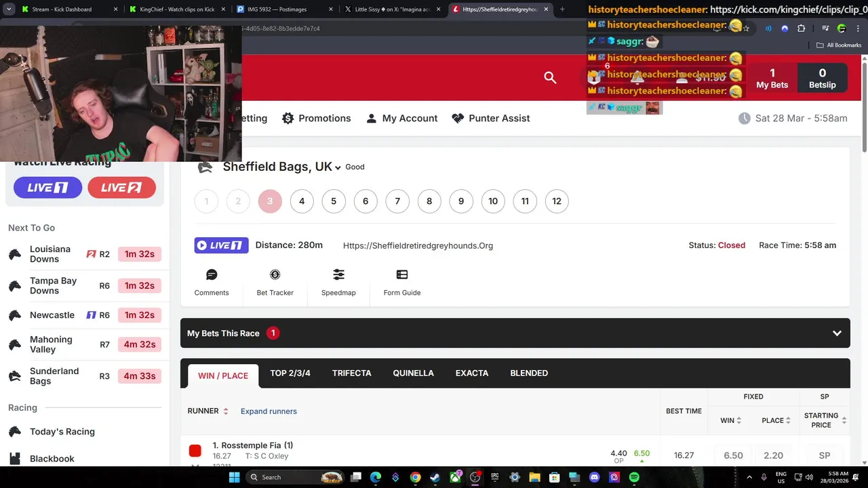Open the Chrome three-dot menu
Viewport: 868px width, 488px height.
(858, 28)
